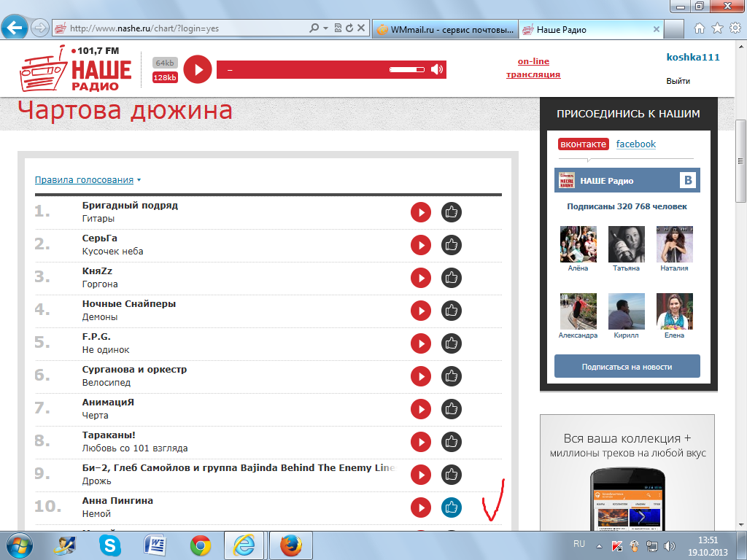Open Кирилл subscriber photo
Image resolution: width=747 pixels, height=560 pixels.
tap(626, 311)
